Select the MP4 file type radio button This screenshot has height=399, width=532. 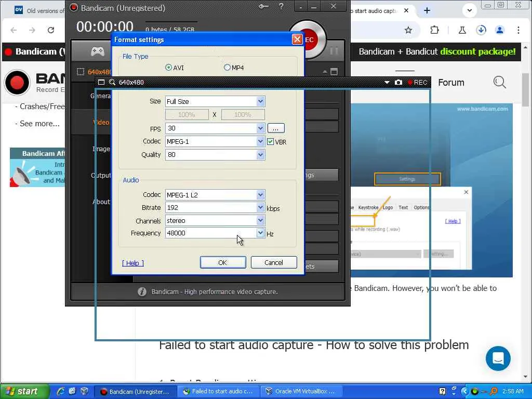point(227,68)
